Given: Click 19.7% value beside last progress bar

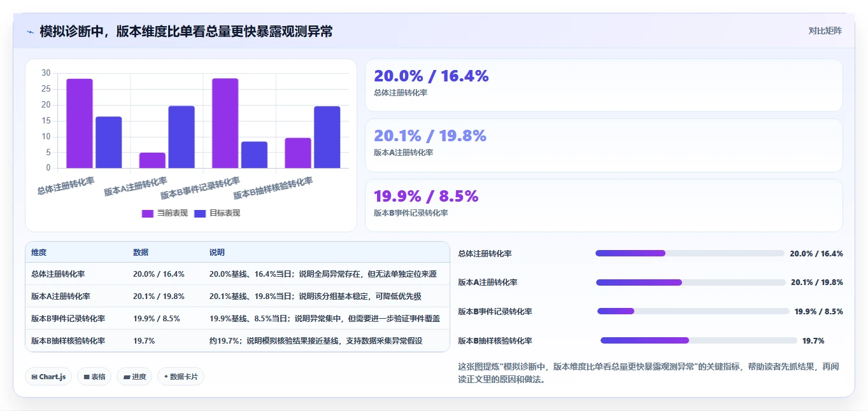Looking at the screenshot, I should pos(813,341).
